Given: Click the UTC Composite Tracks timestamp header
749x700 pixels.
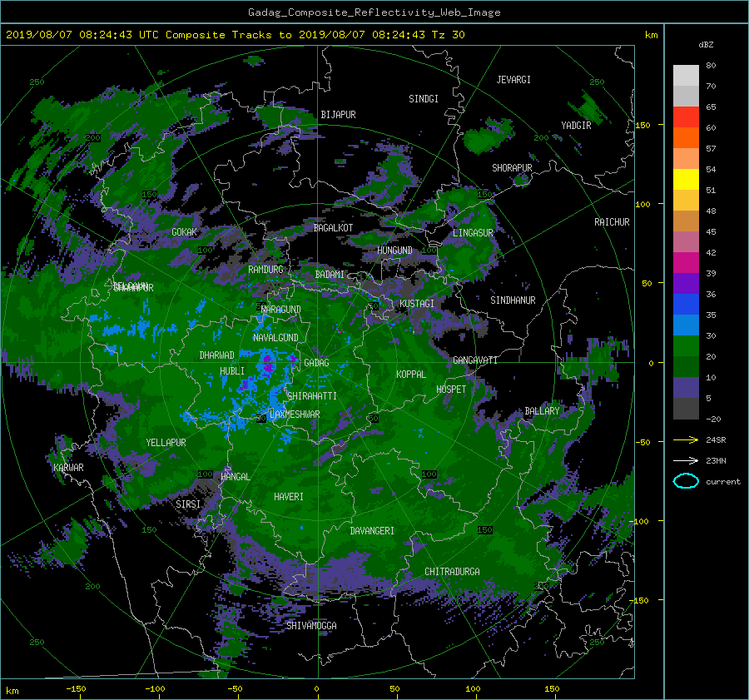Looking at the screenshot, I should point(235,35).
